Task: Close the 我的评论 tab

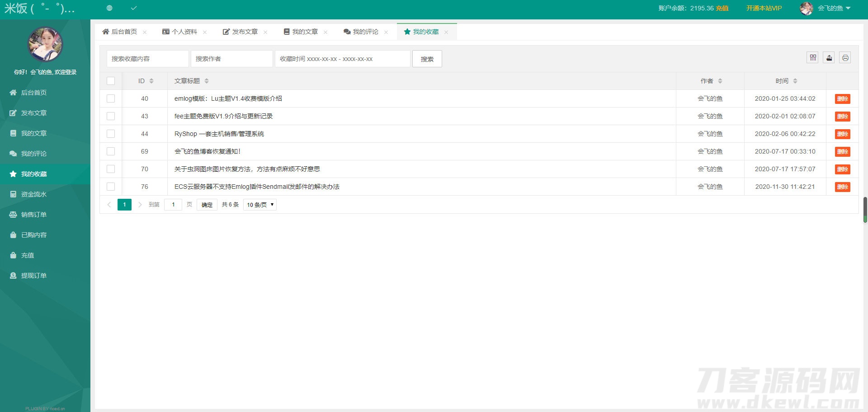Action: (x=386, y=32)
